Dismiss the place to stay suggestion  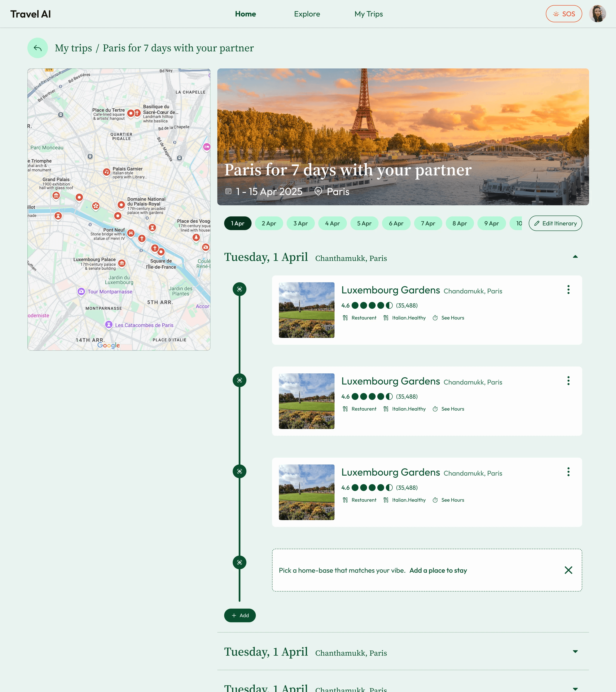coord(568,570)
